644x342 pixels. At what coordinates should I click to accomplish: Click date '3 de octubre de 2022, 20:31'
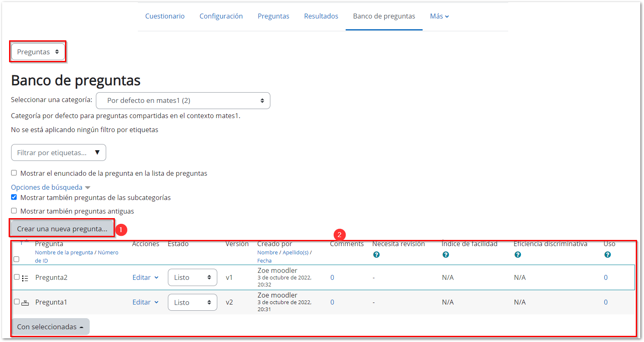(284, 306)
